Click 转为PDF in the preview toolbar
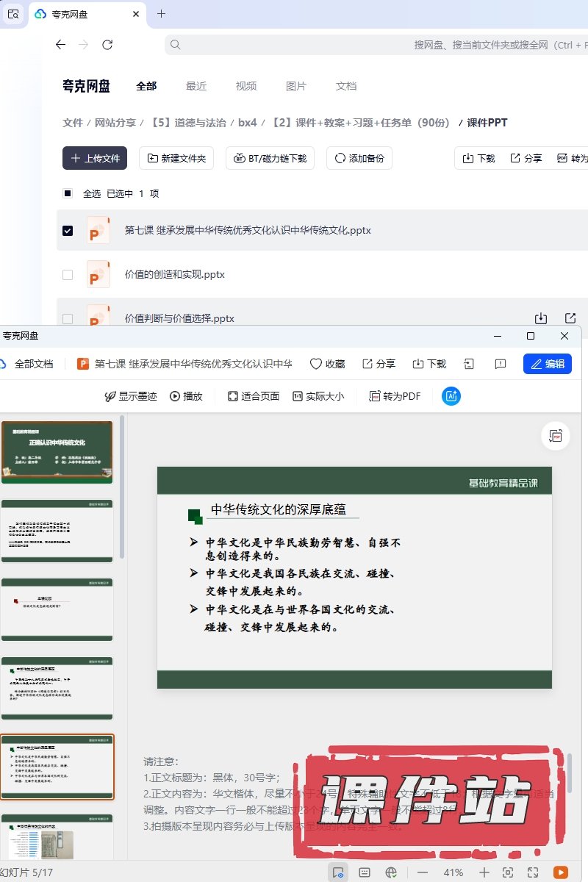This screenshot has height=882, width=588. tap(395, 396)
